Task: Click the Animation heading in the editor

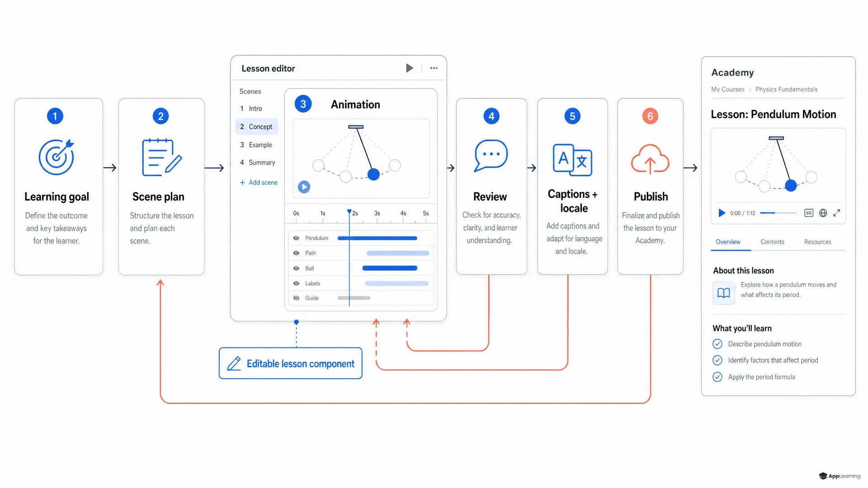Action: point(355,104)
